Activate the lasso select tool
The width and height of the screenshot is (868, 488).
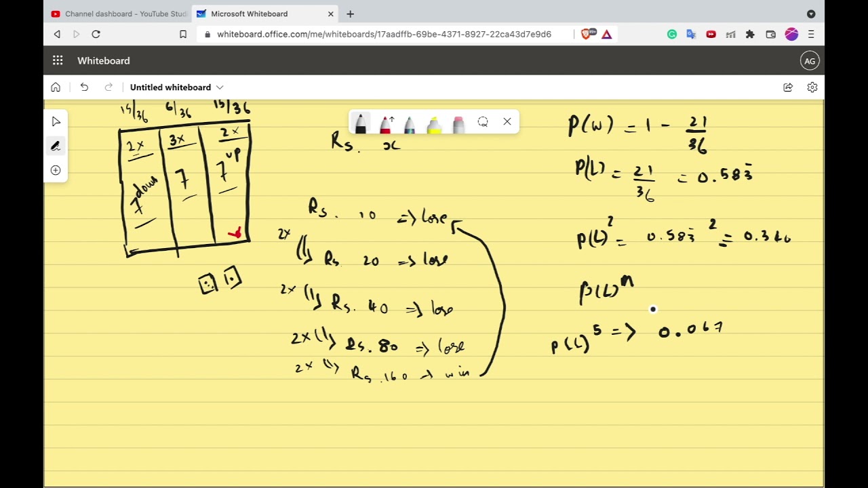pyautogui.click(x=483, y=122)
